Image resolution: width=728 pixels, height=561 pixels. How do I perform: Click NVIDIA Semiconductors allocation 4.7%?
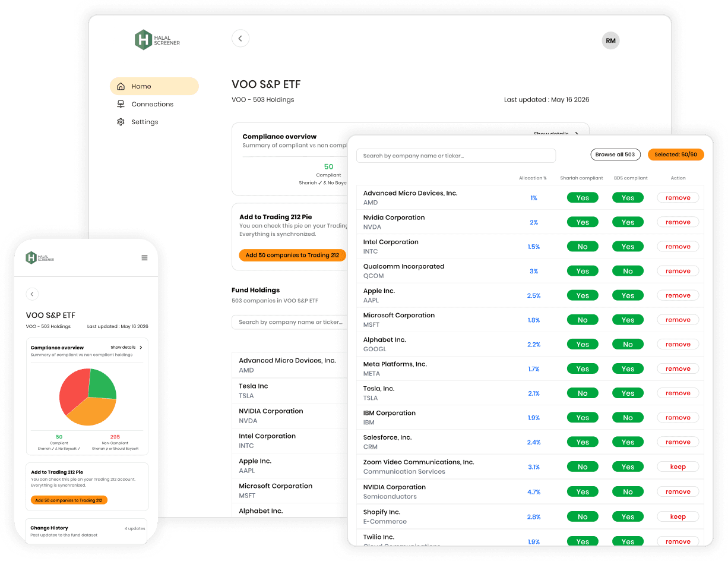coord(534,492)
